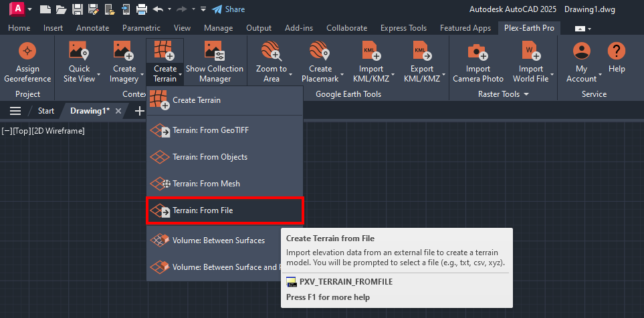Undo the last action
The image size is (644, 318).
point(158,9)
